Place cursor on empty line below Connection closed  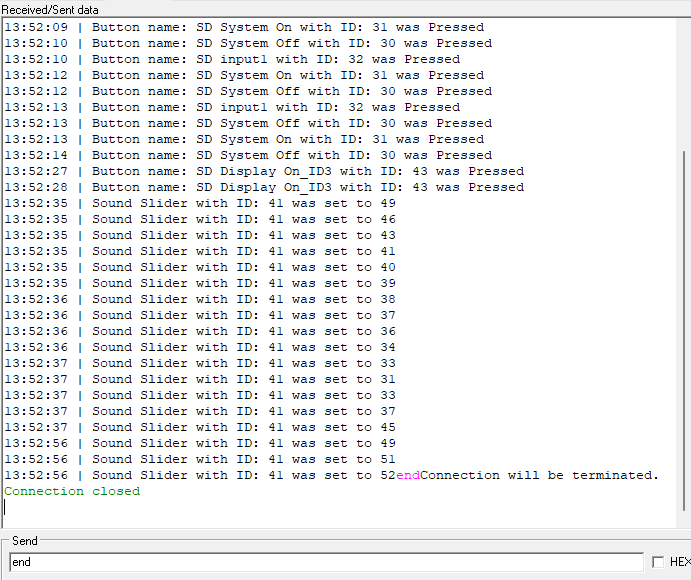(x=200, y=507)
